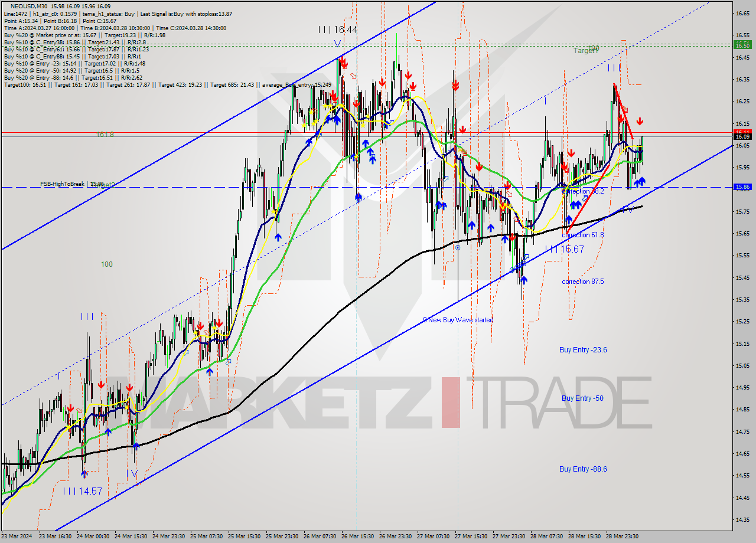
Task: Click the NEOUSD,M30 symbol title
Action: (x=28, y=6)
